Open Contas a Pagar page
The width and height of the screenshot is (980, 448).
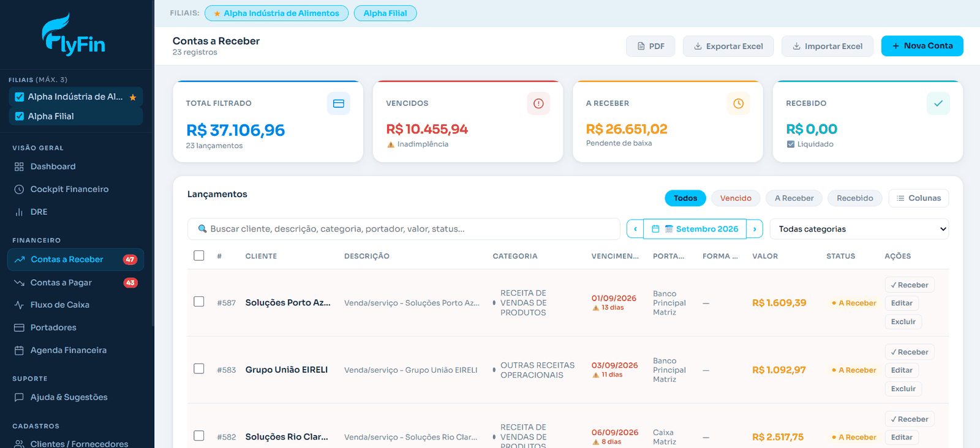pyautogui.click(x=77, y=282)
